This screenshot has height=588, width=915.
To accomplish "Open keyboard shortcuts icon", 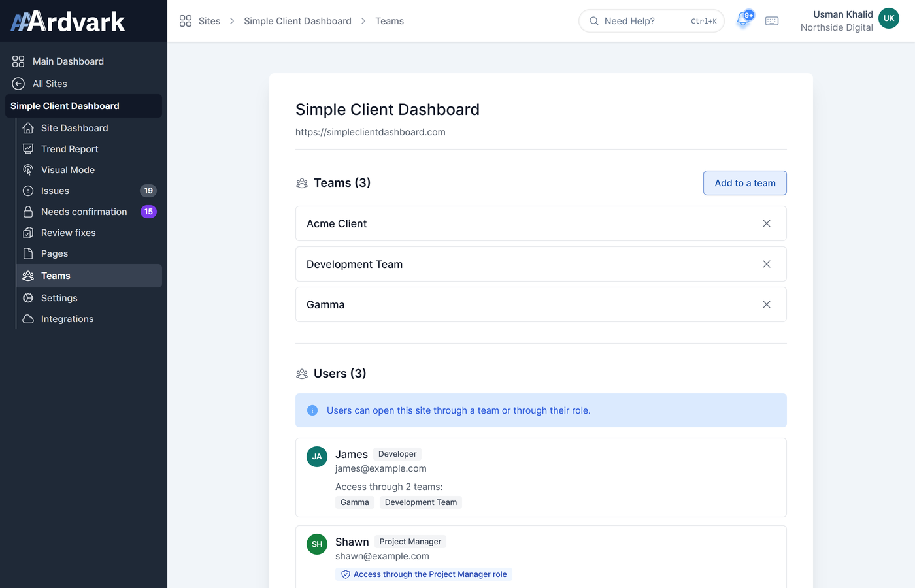I will (x=772, y=21).
